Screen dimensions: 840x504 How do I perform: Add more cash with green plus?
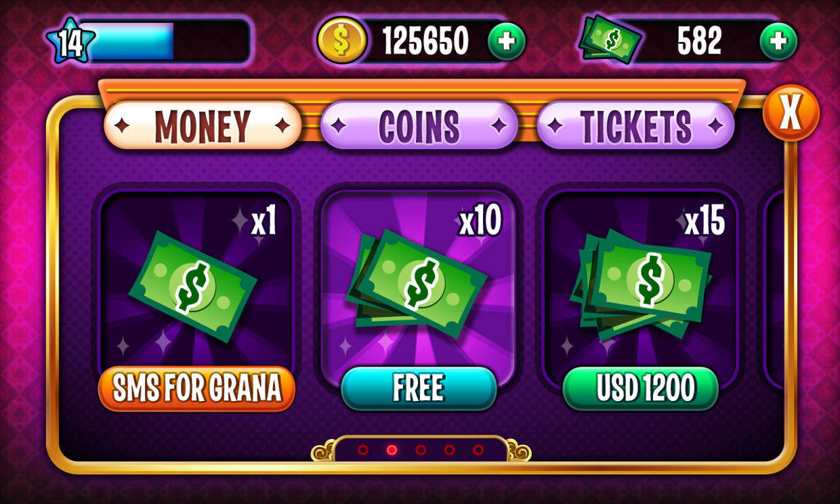(x=778, y=41)
